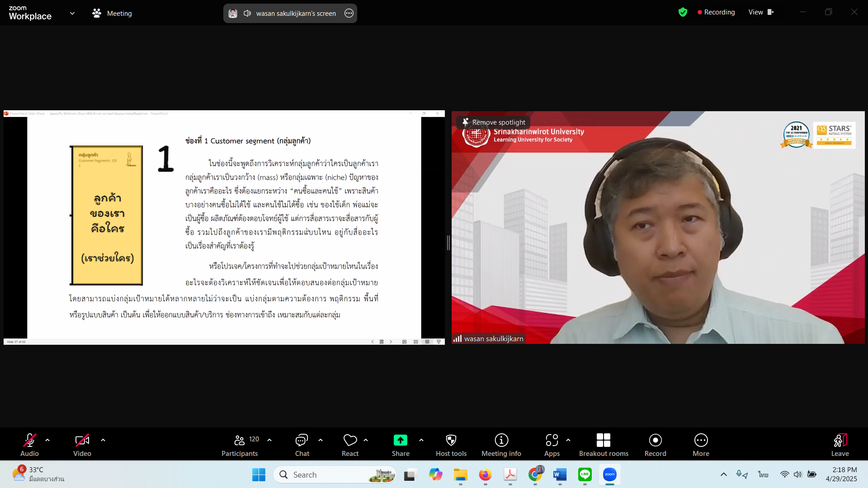Image resolution: width=868 pixels, height=488 pixels.
Task: Click the divider handle between screen and video
Action: (448, 243)
